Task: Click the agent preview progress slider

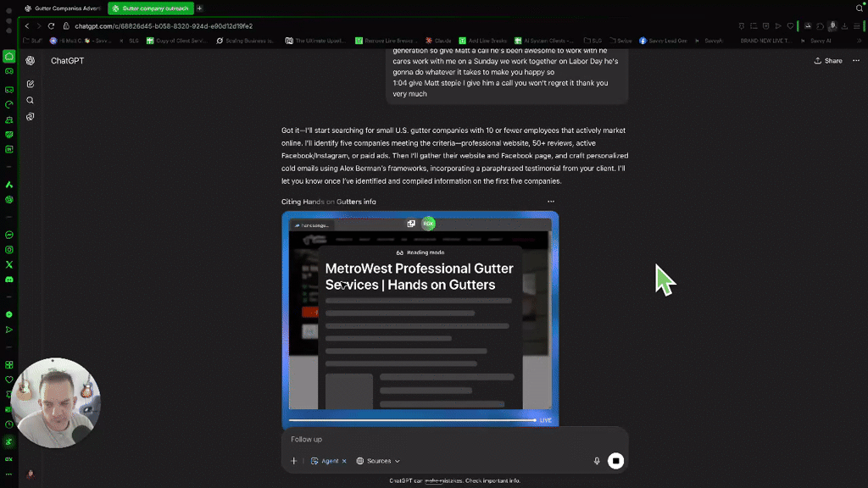Action: [413, 420]
